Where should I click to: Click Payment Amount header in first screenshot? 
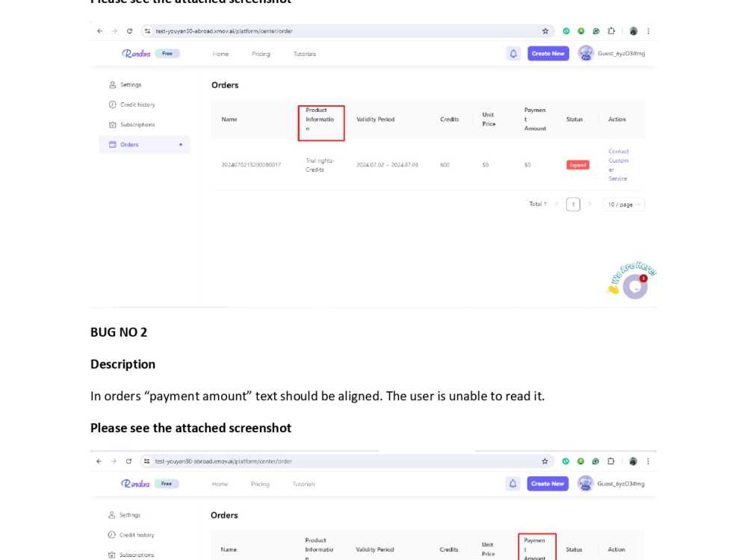pyautogui.click(x=535, y=119)
